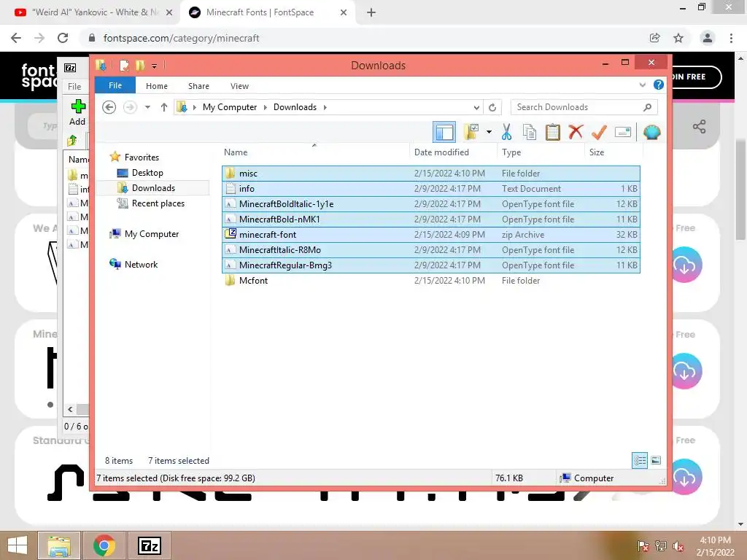This screenshot has height=560, width=747.
Task: Click the Forward arrow in Downloads window
Action: point(130,107)
